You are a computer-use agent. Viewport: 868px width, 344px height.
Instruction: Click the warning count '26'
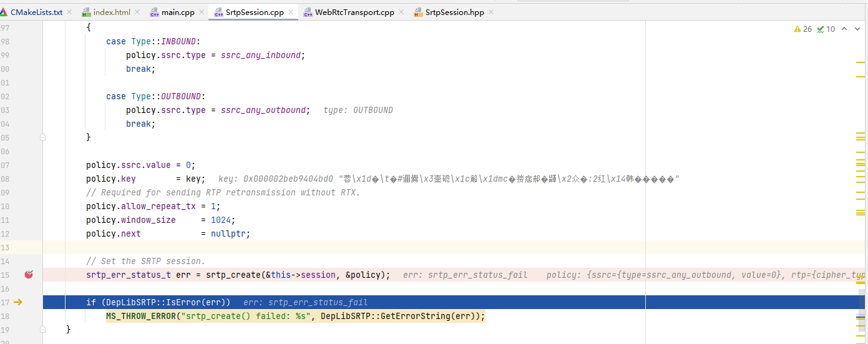[807, 29]
